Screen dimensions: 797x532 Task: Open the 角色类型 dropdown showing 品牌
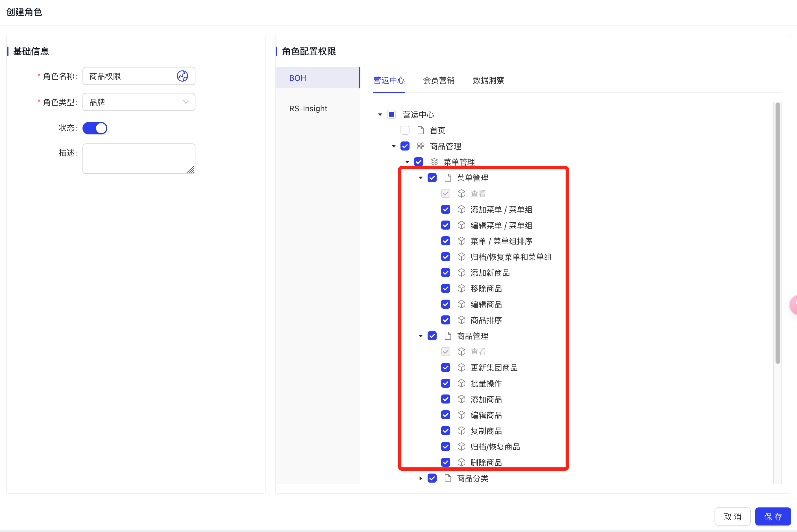139,102
